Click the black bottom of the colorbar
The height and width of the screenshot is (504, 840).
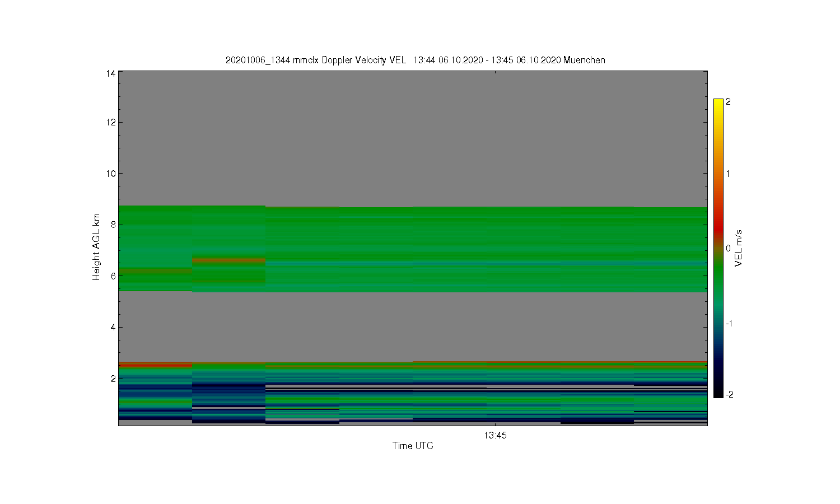(718, 392)
